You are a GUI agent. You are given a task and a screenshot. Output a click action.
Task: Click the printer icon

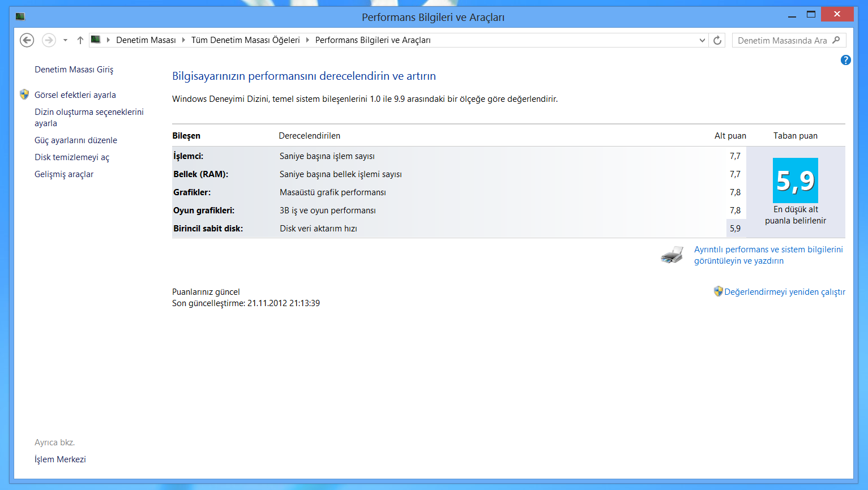click(672, 255)
